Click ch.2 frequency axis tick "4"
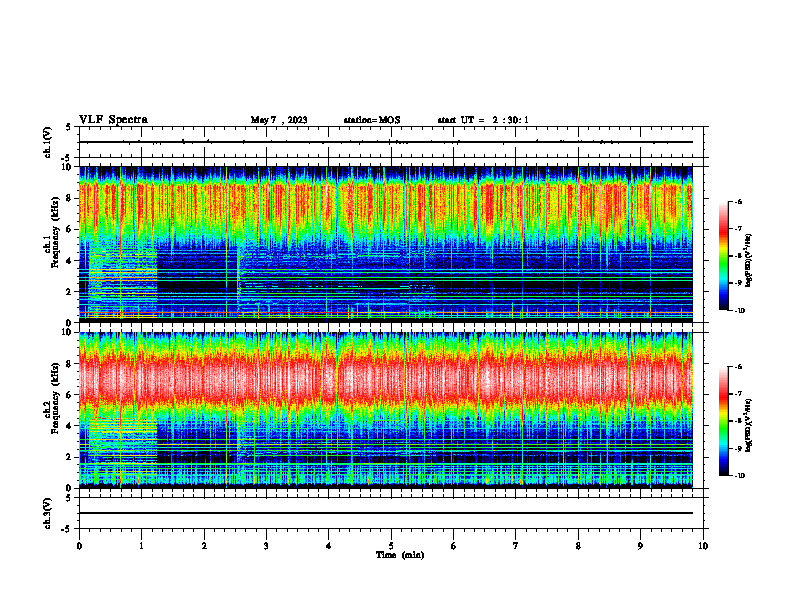The image size is (792, 612). point(69,426)
